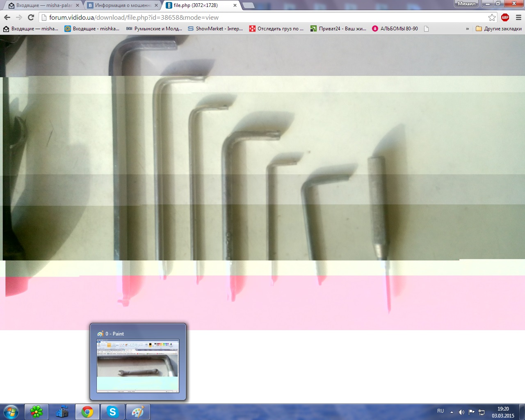525x420 pixels.
Task: Switch to the Входящие misha-palar tab
Action: coord(43,5)
